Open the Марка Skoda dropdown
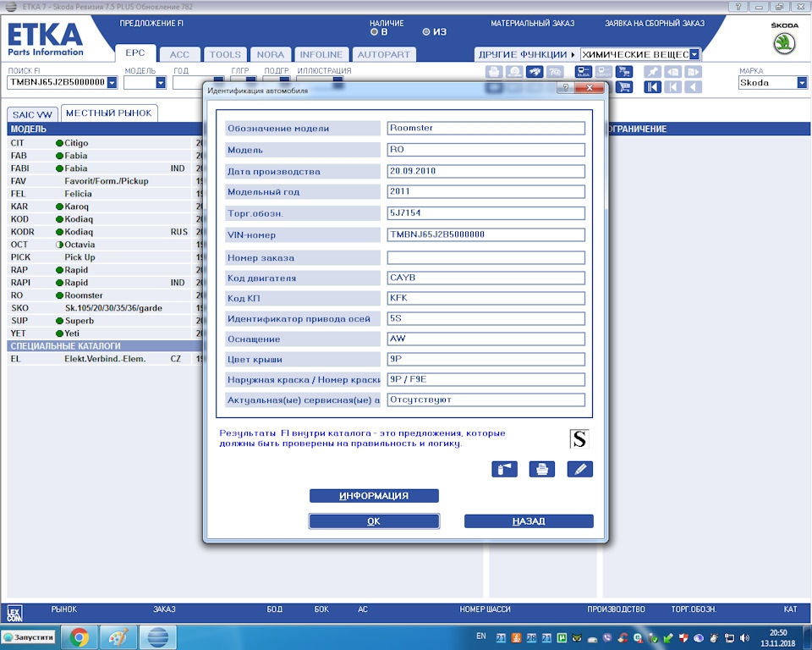 pos(801,83)
